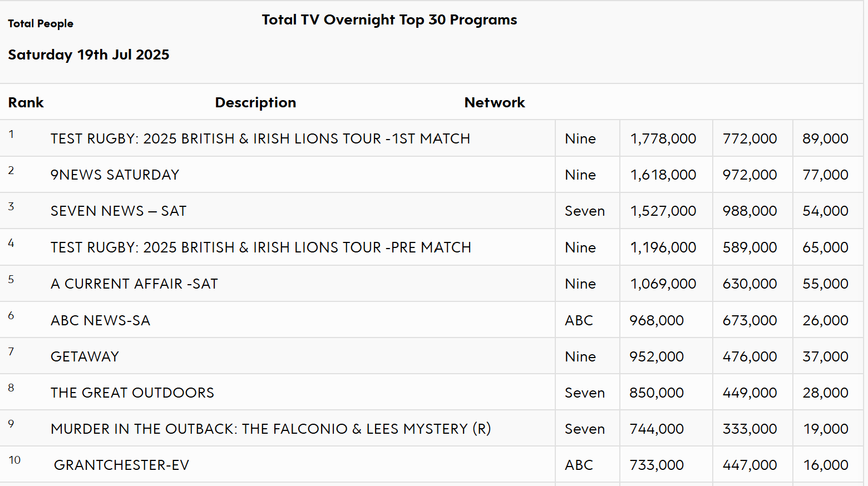This screenshot has width=868, height=486.
Task: Click the value 55,000
Action: (825, 284)
